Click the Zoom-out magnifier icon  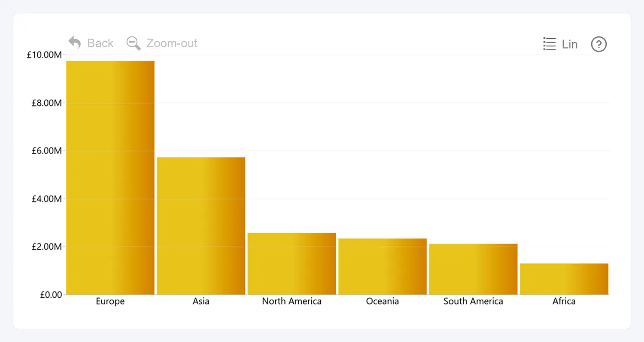coord(134,43)
